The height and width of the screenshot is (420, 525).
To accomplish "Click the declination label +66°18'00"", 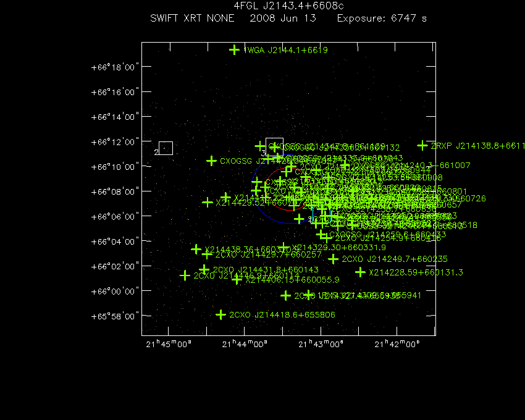I will click(115, 67).
